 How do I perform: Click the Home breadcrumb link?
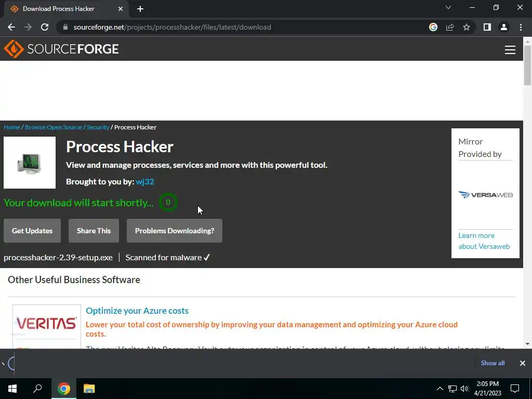click(x=12, y=127)
